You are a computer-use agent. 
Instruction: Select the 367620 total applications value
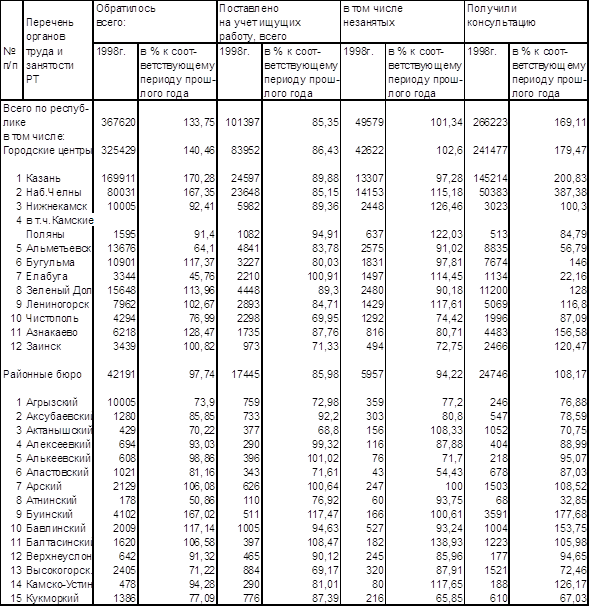pyautogui.click(x=118, y=122)
